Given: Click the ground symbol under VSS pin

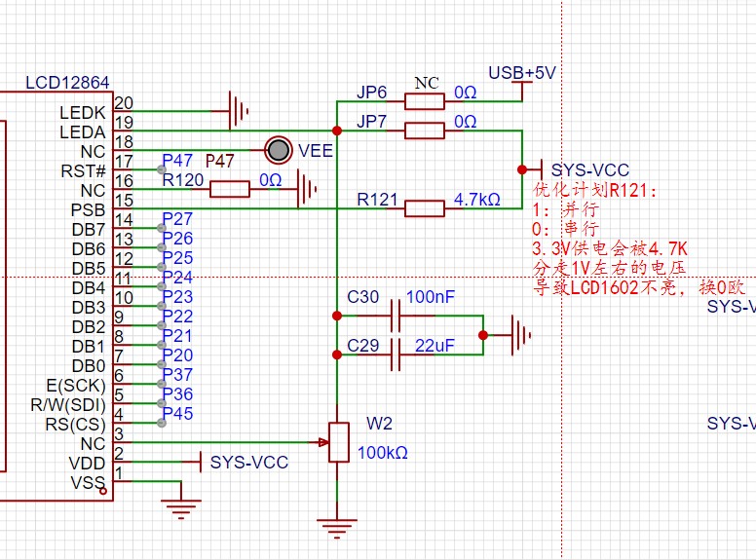Looking at the screenshot, I should (x=181, y=509).
